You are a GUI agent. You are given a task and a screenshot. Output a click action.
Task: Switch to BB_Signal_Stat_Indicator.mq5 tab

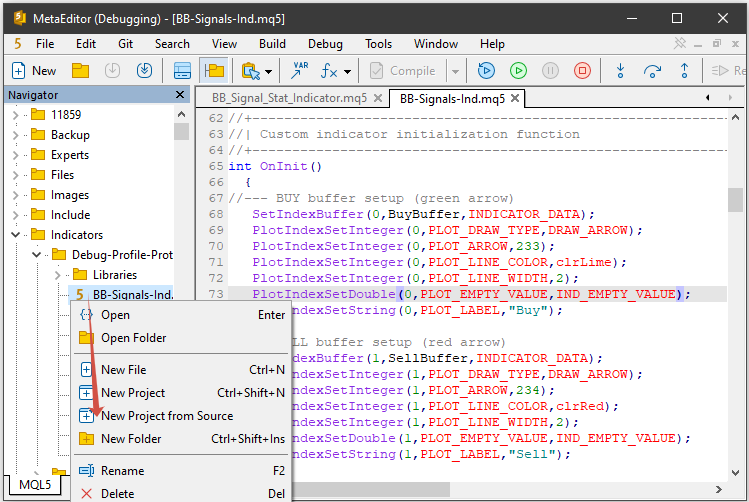tap(289, 98)
